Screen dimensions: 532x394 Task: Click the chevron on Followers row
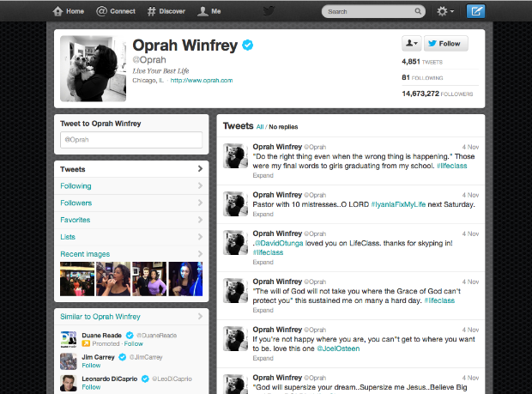200,203
